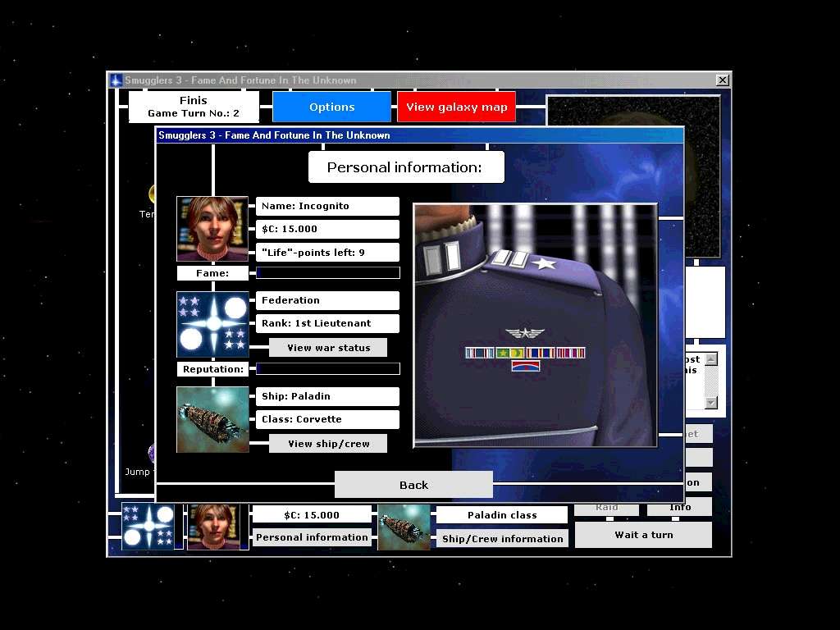840x630 pixels.
Task: Click the Class: Corvette label
Action: tap(327, 419)
